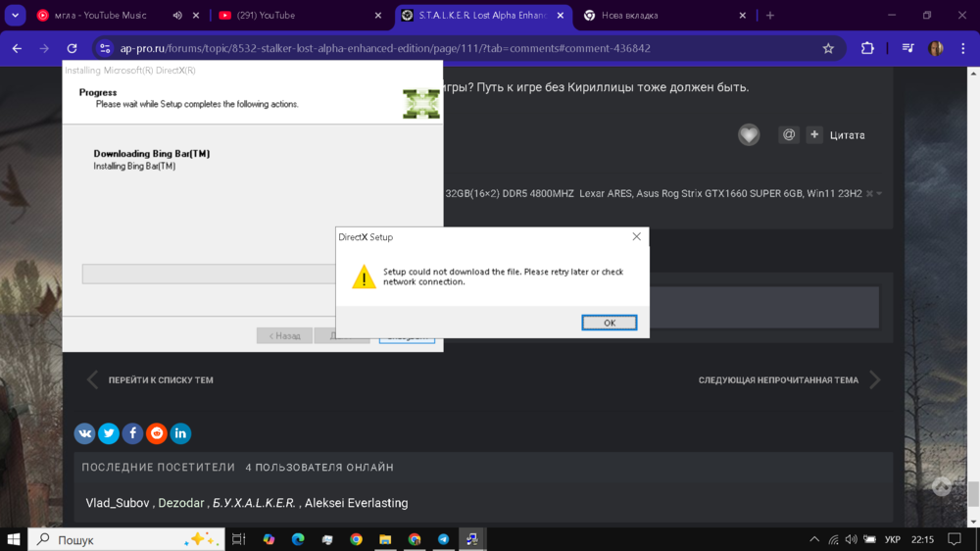
Task: Share the topic on Facebook
Action: (132, 433)
